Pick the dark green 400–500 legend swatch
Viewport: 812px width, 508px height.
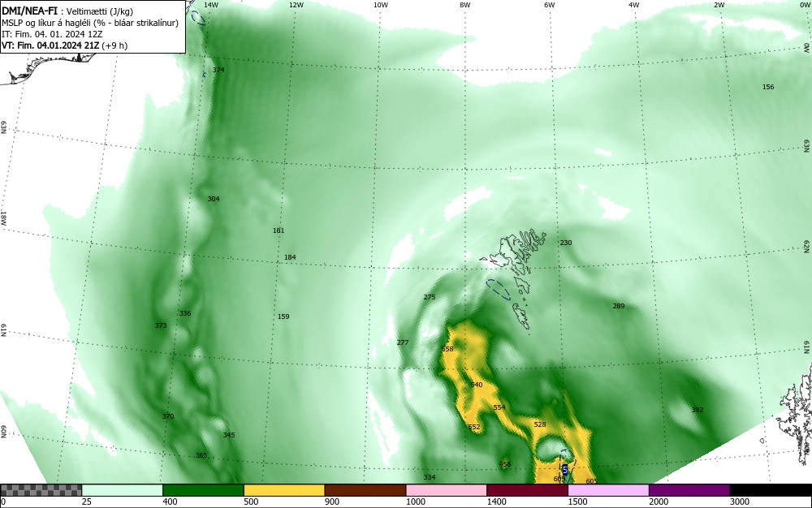203,490
